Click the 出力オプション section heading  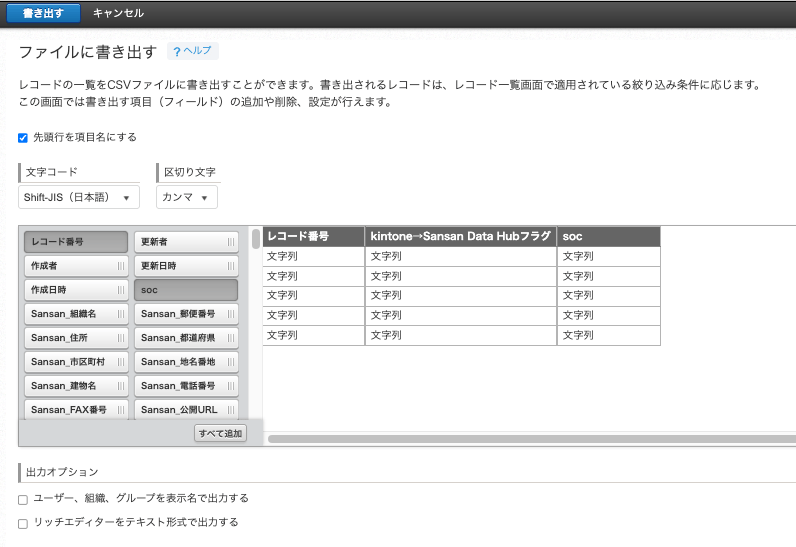pyautogui.click(x=62, y=472)
